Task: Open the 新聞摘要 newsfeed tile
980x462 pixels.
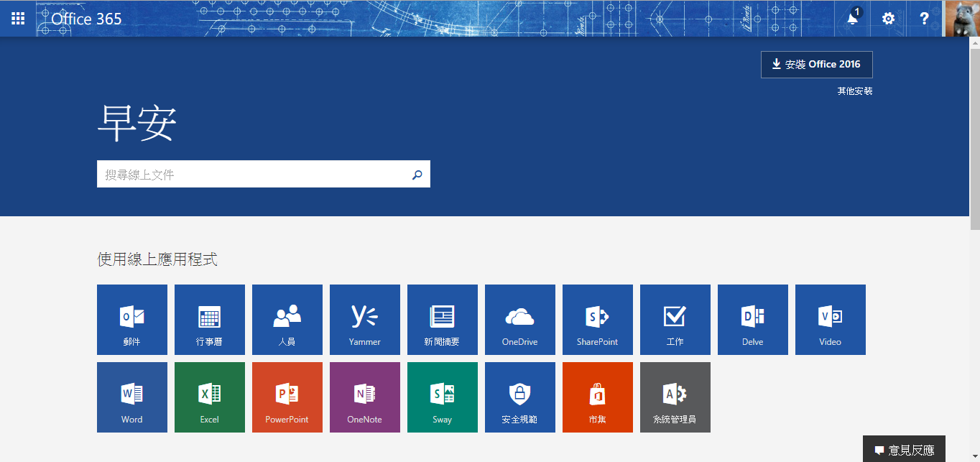Action: pyautogui.click(x=443, y=320)
